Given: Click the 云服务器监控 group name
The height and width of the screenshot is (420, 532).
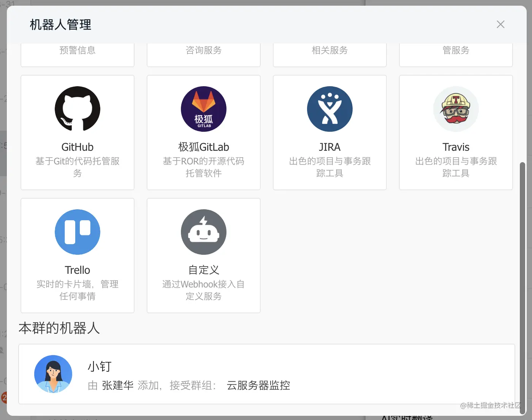Looking at the screenshot, I should (x=258, y=385).
